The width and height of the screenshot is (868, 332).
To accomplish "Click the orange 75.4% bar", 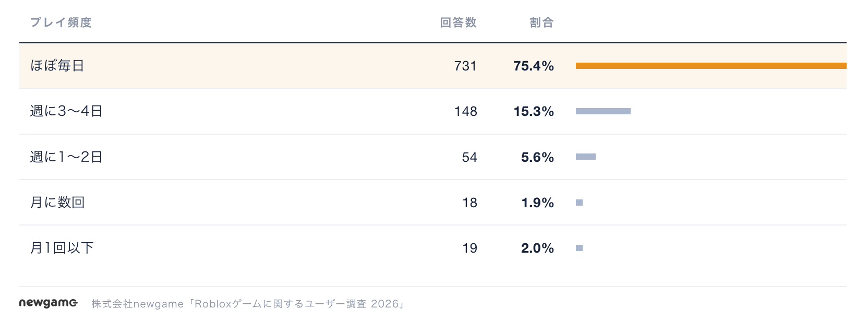I will tap(711, 66).
